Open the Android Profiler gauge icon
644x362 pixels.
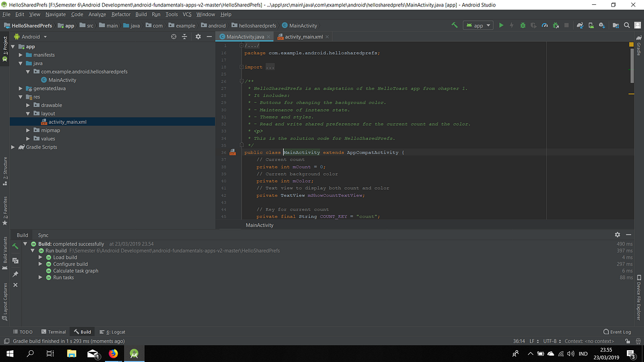pyautogui.click(x=545, y=25)
